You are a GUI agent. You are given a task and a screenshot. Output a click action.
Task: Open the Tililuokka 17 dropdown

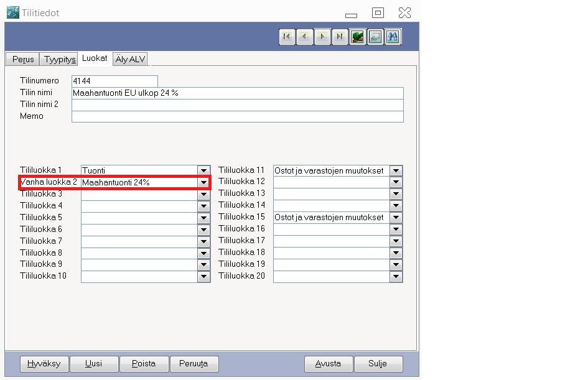pyautogui.click(x=396, y=241)
